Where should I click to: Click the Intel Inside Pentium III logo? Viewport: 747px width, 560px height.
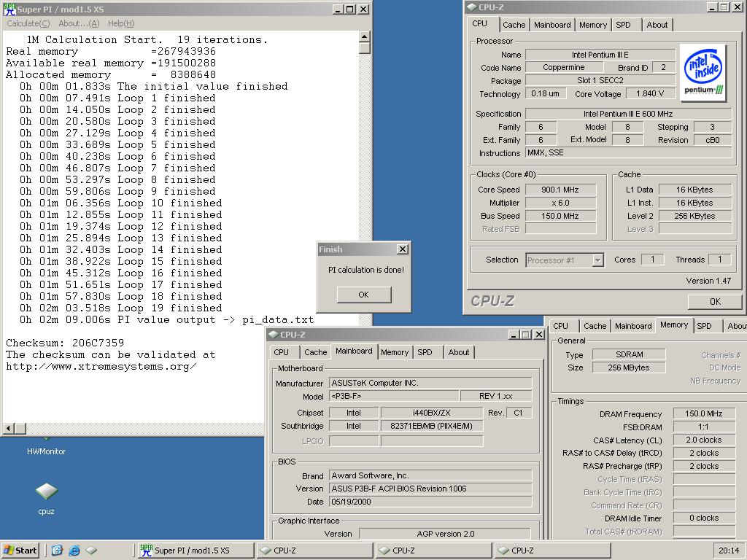(703, 72)
